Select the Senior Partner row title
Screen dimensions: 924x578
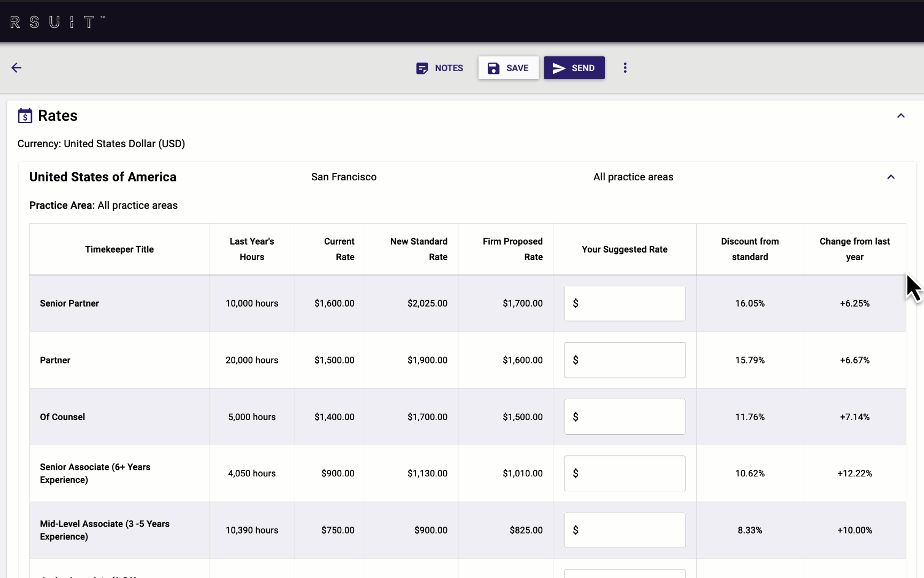pos(70,303)
